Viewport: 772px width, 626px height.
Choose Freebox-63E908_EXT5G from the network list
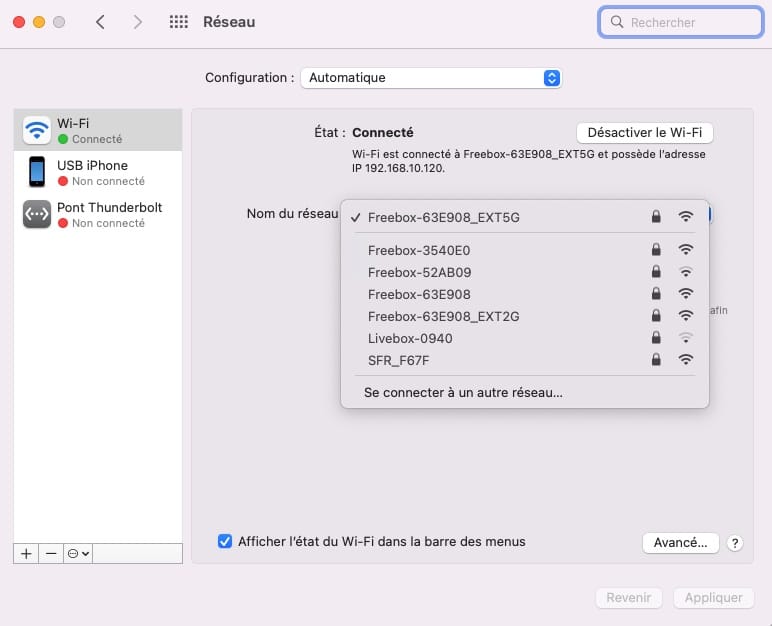(444, 217)
